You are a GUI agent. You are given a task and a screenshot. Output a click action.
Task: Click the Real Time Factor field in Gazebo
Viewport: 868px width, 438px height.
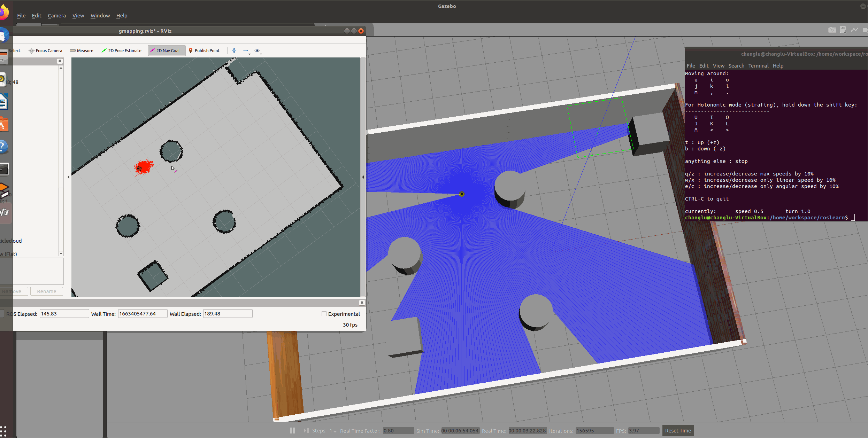pyautogui.click(x=398, y=431)
